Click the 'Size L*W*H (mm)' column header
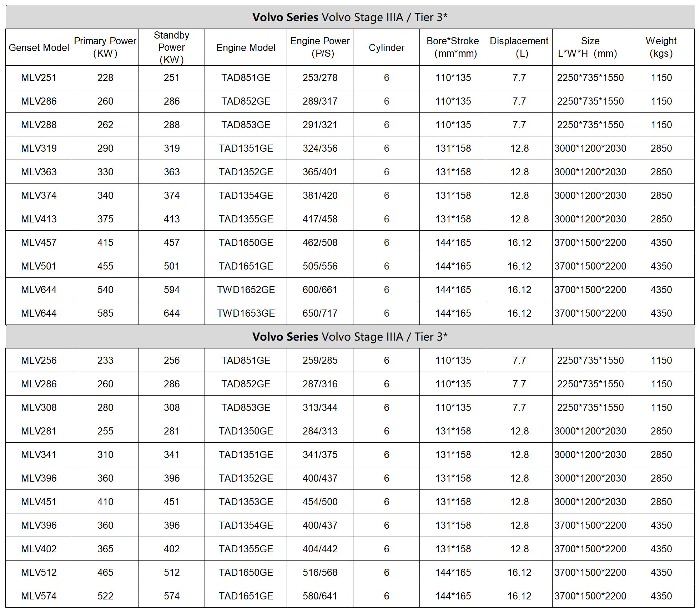Screen dimensions: 700x613 (590, 47)
